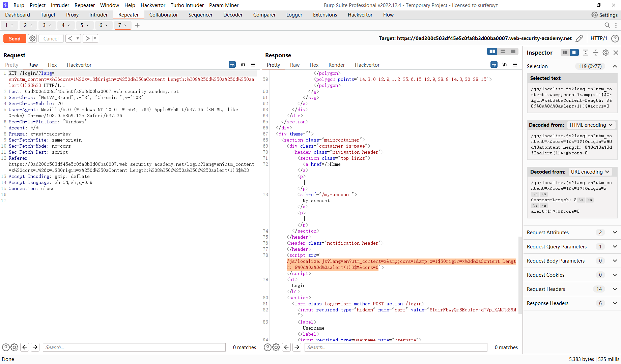The width and height of the screenshot is (621, 364).
Task: Open Burp Settings
Action: coord(604,15)
